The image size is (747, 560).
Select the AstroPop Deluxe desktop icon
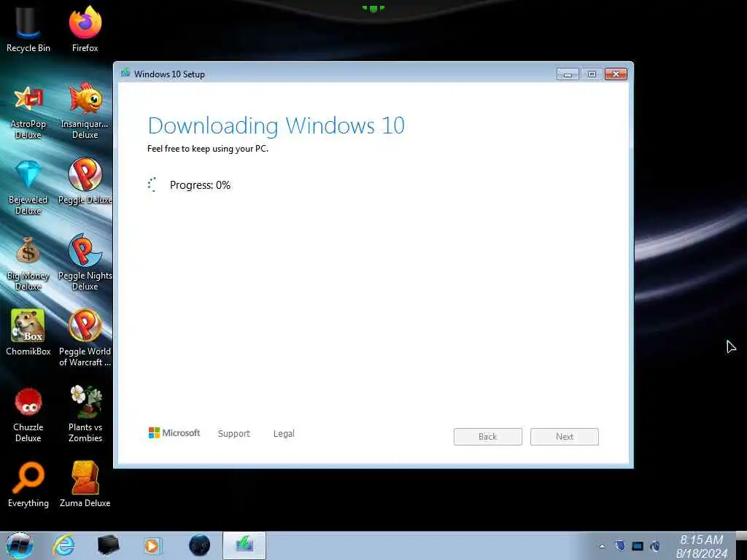(28, 112)
